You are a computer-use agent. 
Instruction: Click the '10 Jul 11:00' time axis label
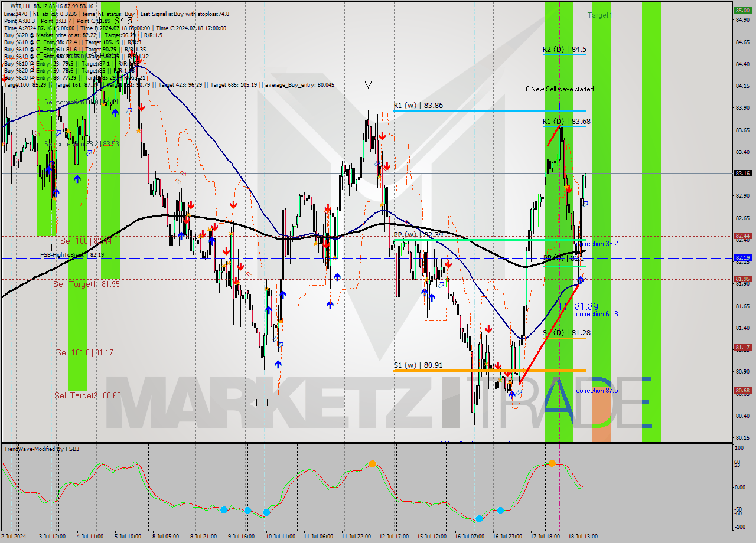tap(281, 537)
